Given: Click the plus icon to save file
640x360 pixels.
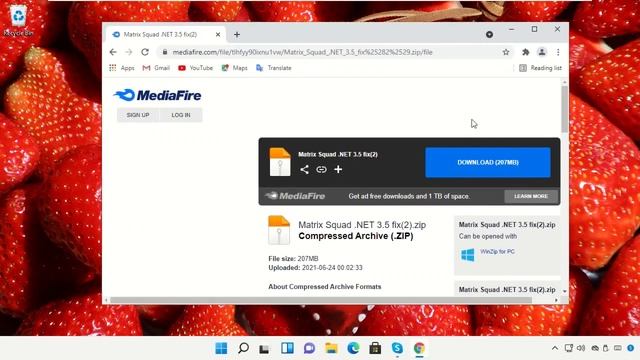Looking at the screenshot, I should (338, 169).
